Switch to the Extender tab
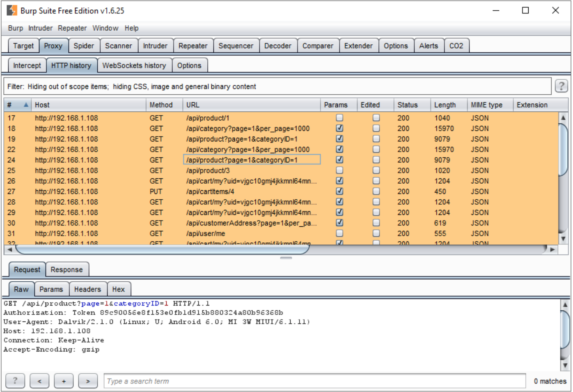Image resolution: width=573 pixels, height=392 pixels. 358,46
